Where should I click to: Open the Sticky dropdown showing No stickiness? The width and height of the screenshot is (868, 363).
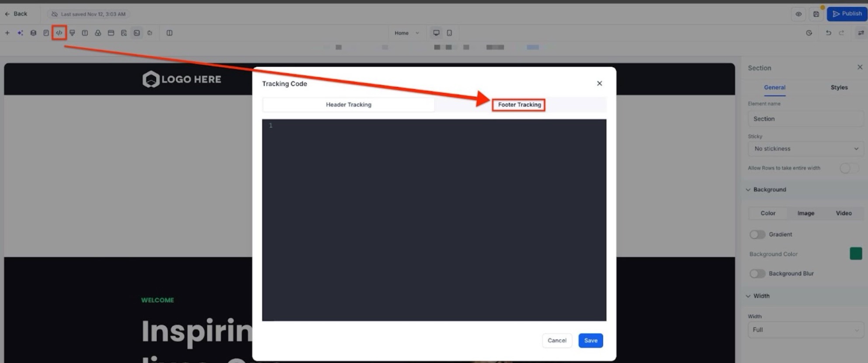click(806, 149)
